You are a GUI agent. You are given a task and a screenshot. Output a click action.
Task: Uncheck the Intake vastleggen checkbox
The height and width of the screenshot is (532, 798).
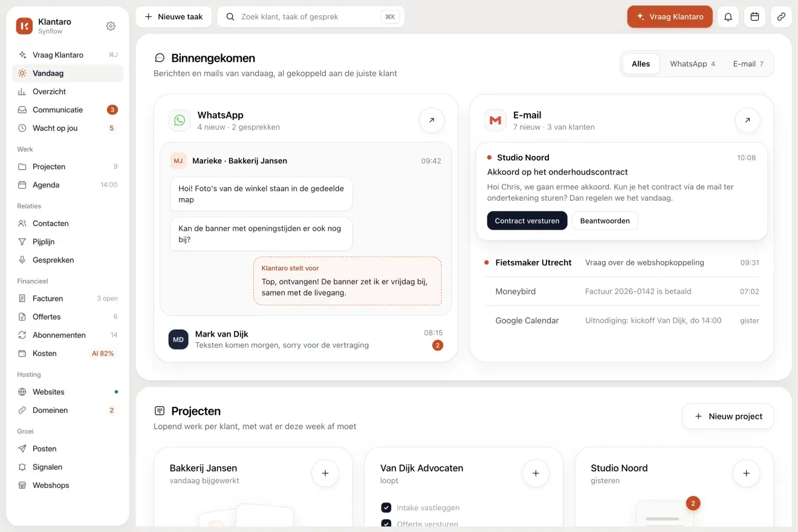tap(386, 508)
